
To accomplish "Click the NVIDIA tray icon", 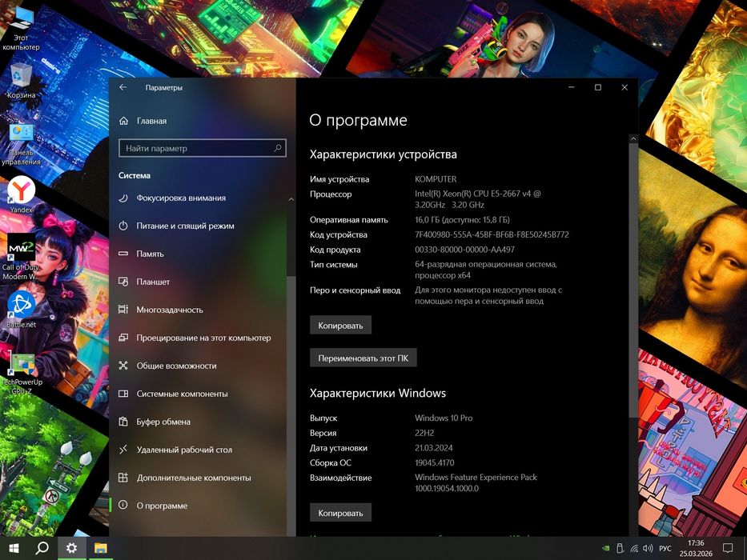I will coord(606,549).
